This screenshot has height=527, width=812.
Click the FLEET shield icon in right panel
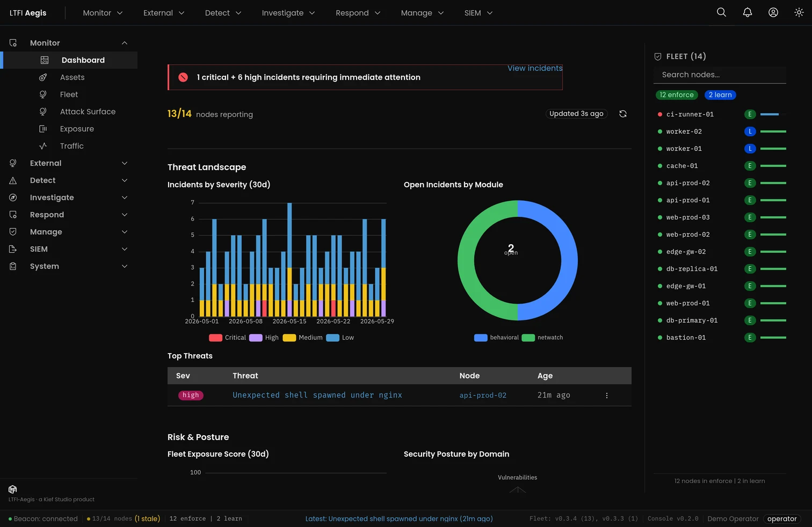click(x=658, y=56)
